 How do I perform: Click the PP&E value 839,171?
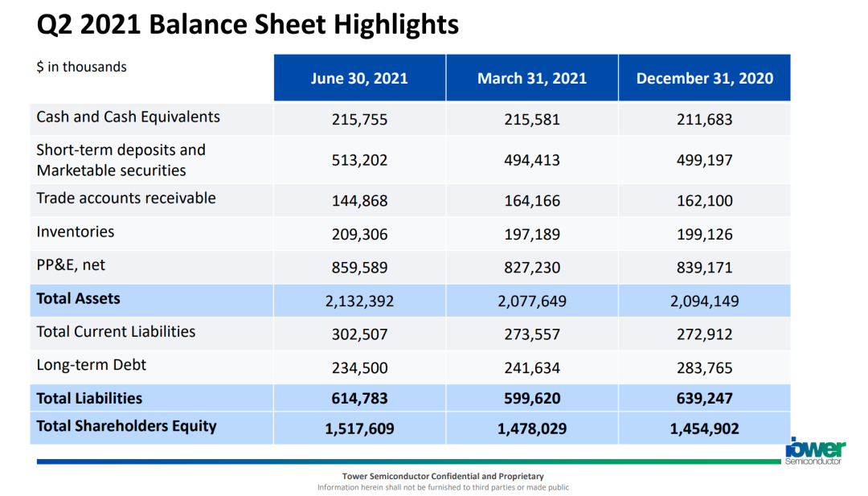[705, 268]
